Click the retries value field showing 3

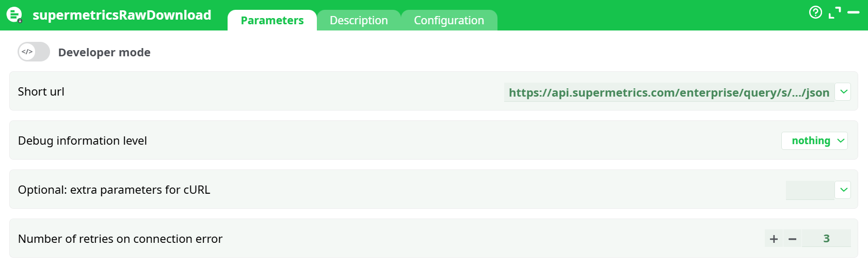(826, 238)
